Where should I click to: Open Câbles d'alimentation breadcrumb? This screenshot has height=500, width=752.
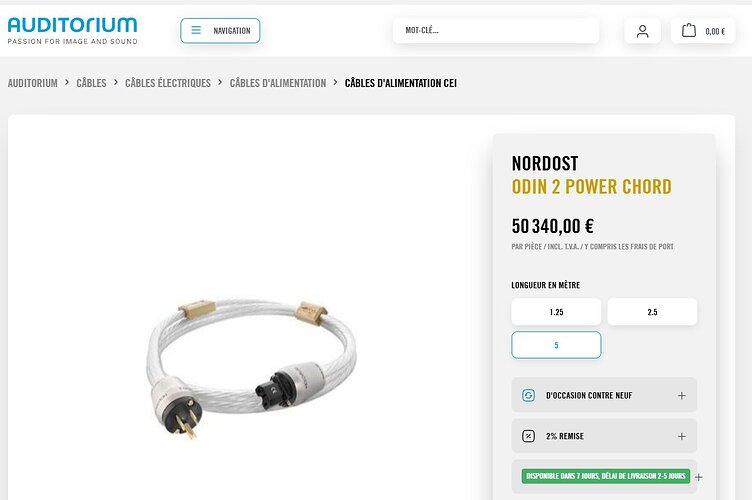(278, 83)
